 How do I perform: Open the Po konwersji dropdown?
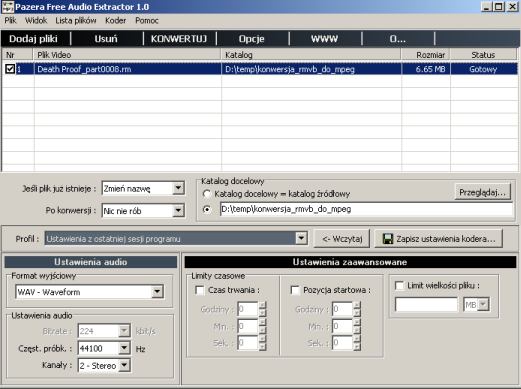[178, 211]
